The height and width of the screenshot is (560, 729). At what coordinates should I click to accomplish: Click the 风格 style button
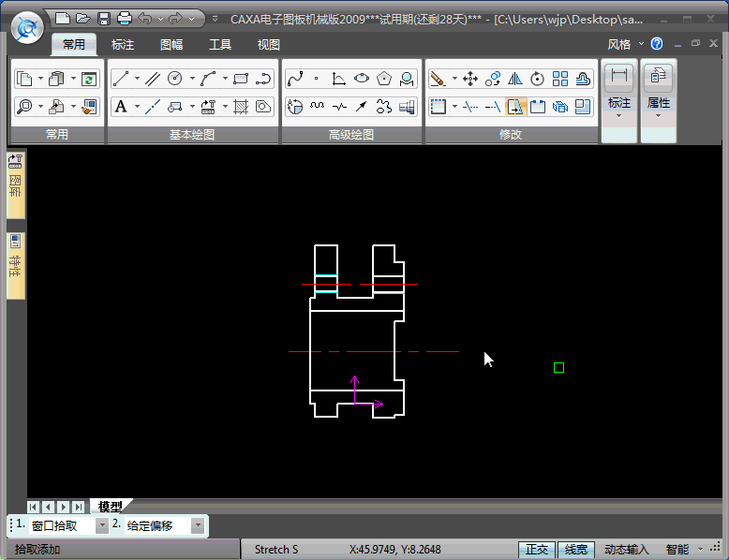coord(619,44)
